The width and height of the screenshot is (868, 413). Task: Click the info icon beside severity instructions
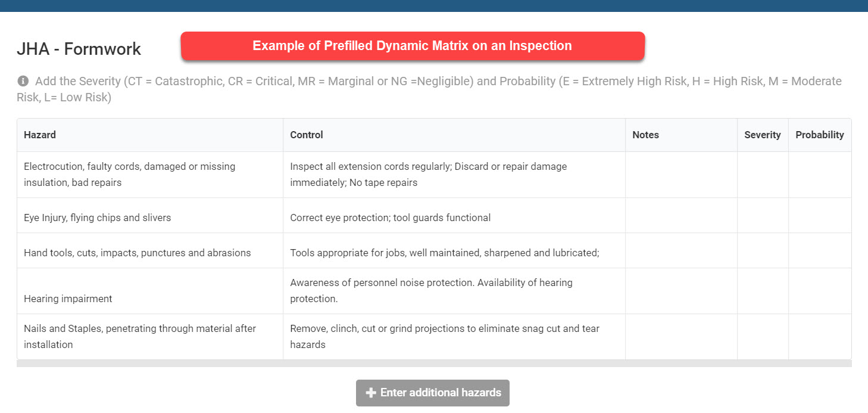pos(23,81)
